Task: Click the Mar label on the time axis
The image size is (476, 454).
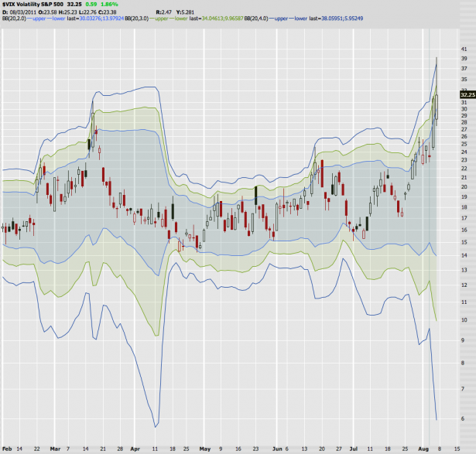Action: (55, 448)
